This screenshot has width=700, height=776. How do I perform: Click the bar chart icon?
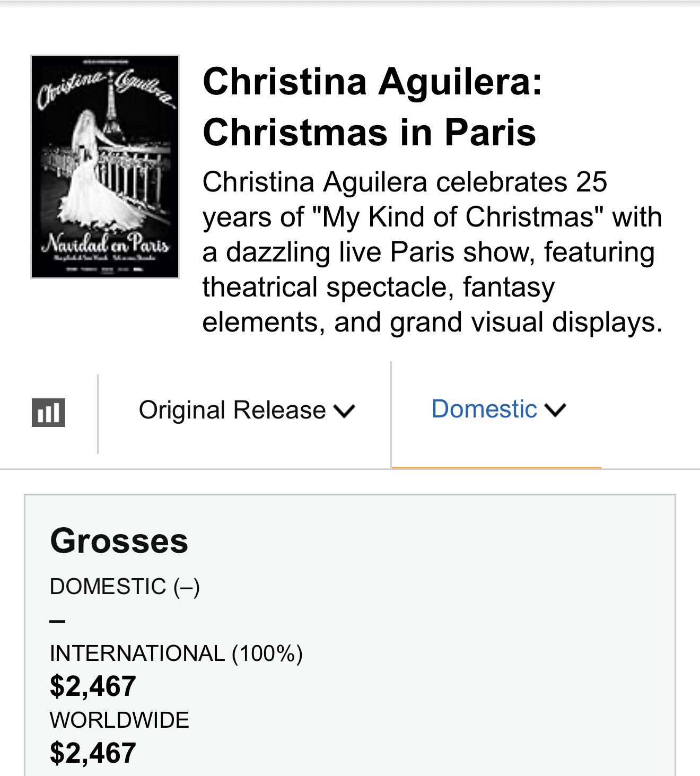pos(48,412)
